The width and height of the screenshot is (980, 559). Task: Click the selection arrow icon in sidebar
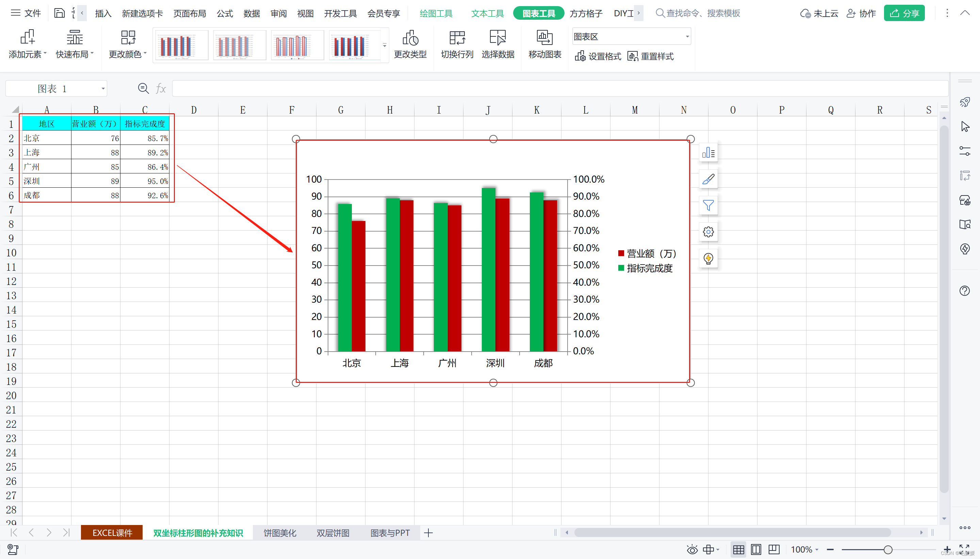[x=965, y=127]
